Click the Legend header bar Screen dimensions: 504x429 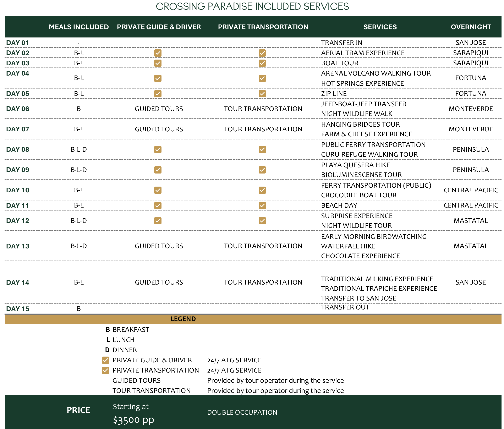[x=253, y=319]
